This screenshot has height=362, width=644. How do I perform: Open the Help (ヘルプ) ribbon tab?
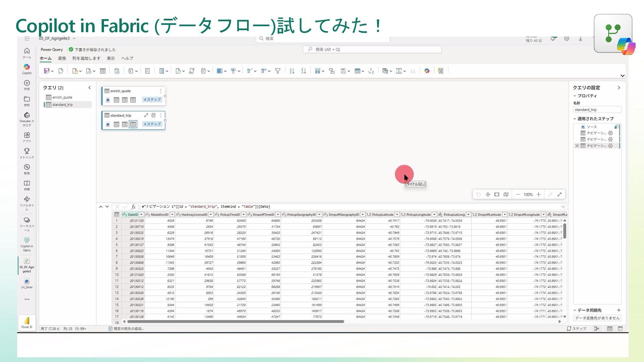tap(127, 58)
